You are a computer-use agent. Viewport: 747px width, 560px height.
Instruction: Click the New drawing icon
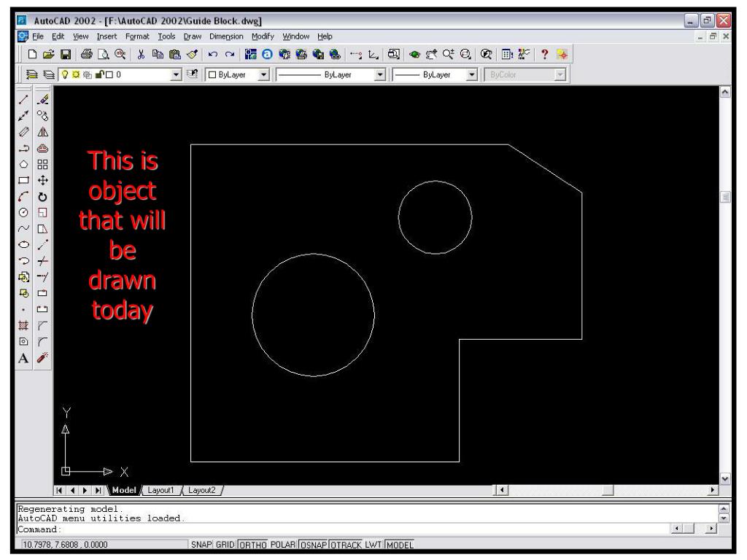[x=32, y=54]
